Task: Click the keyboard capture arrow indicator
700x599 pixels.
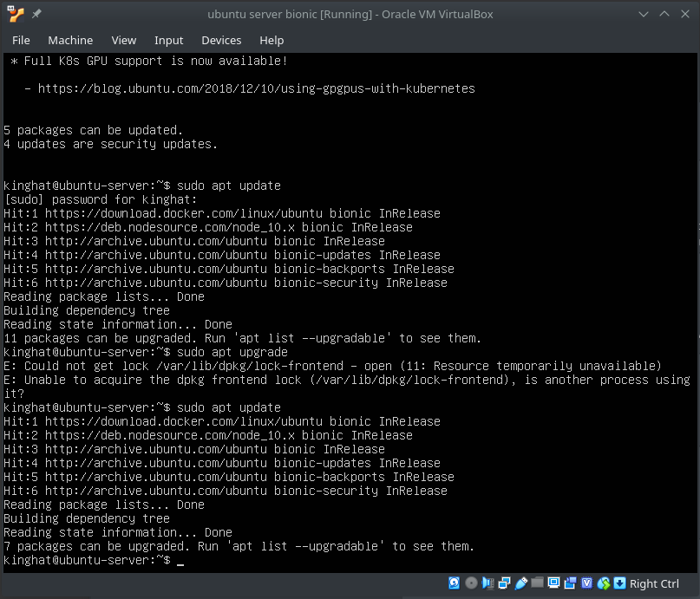Action: (x=619, y=583)
